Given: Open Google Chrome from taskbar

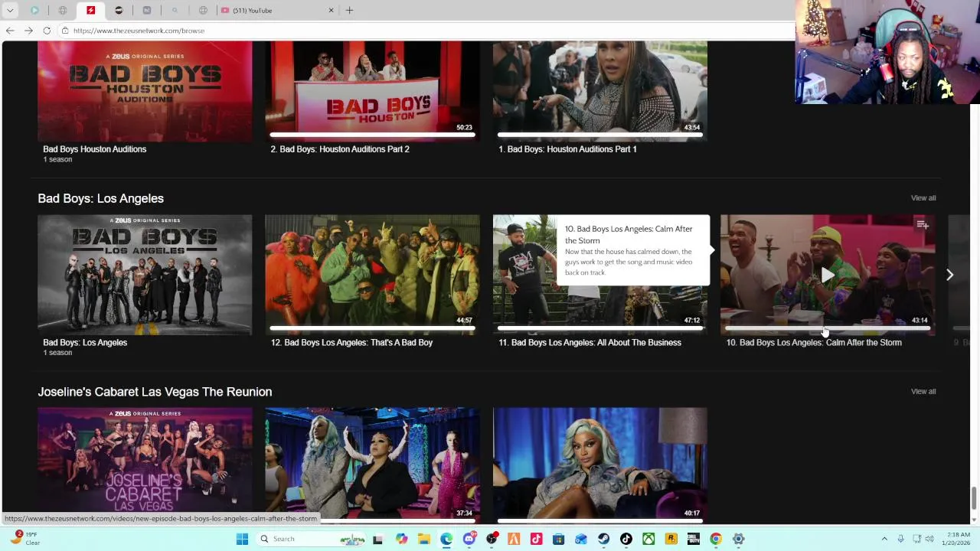Looking at the screenshot, I should 716,539.
